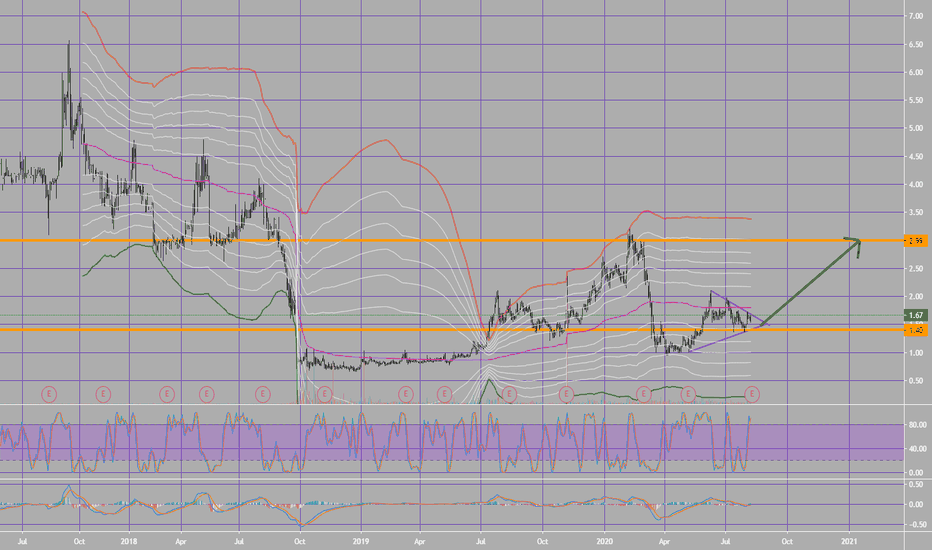Click the 4.50 price scale label
932x550 pixels.
coord(916,157)
